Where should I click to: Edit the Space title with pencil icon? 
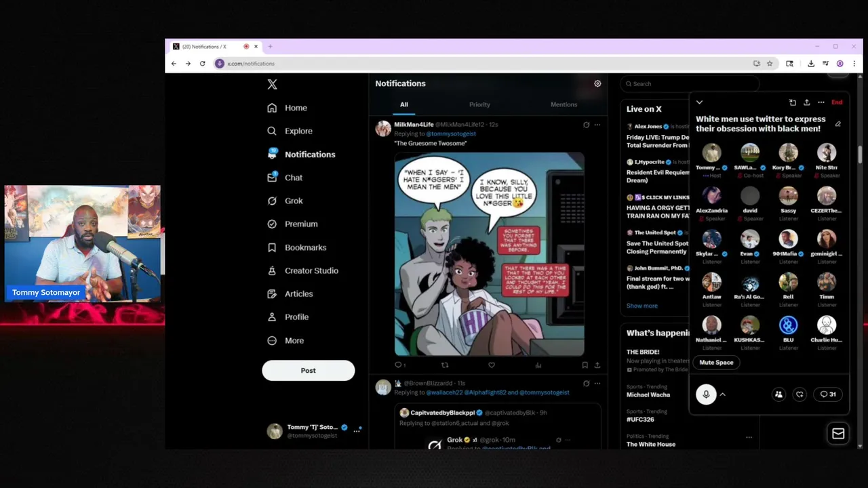838,124
